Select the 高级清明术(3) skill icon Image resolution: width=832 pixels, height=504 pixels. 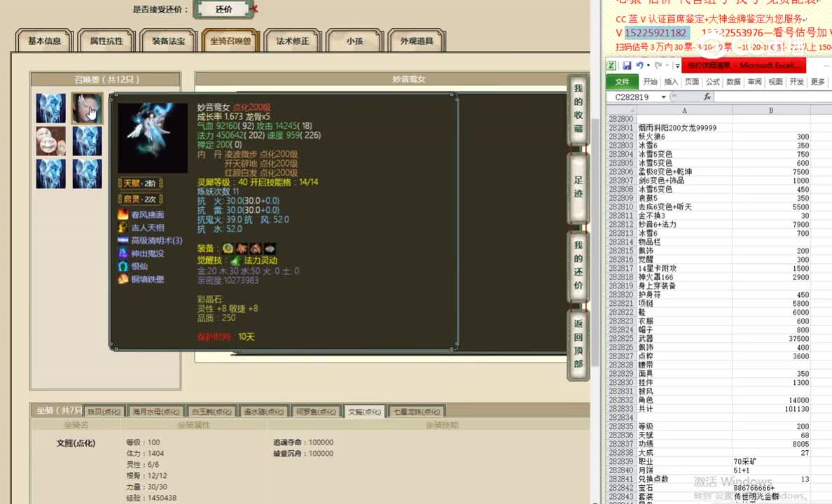[x=123, y=240]
